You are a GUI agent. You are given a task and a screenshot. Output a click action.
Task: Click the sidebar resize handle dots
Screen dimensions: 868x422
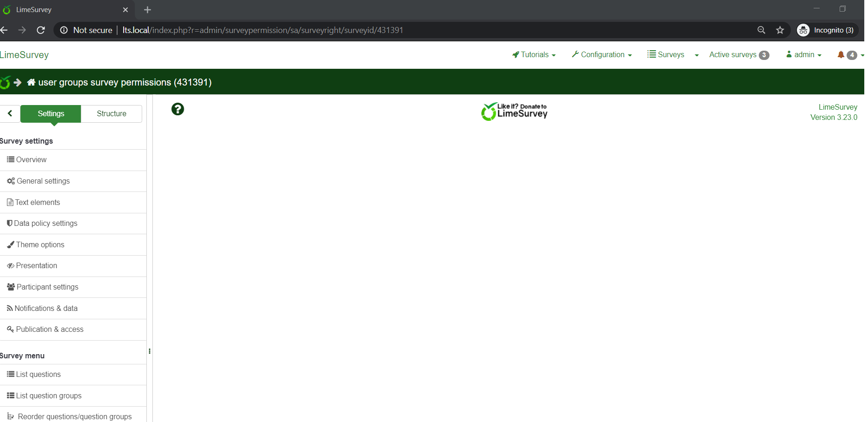[x=150, y=351]
